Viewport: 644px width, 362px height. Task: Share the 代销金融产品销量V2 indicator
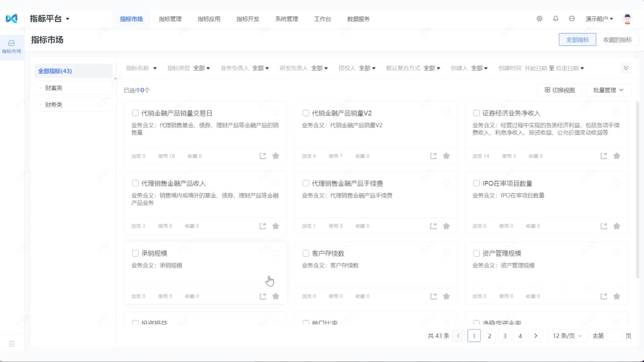(433, 156)
